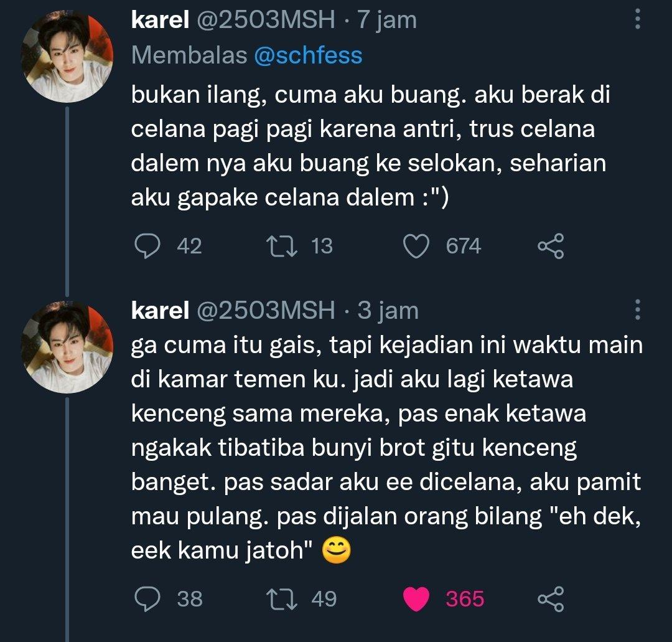Reply to the second tweet with 38 replies

point(147,598)
